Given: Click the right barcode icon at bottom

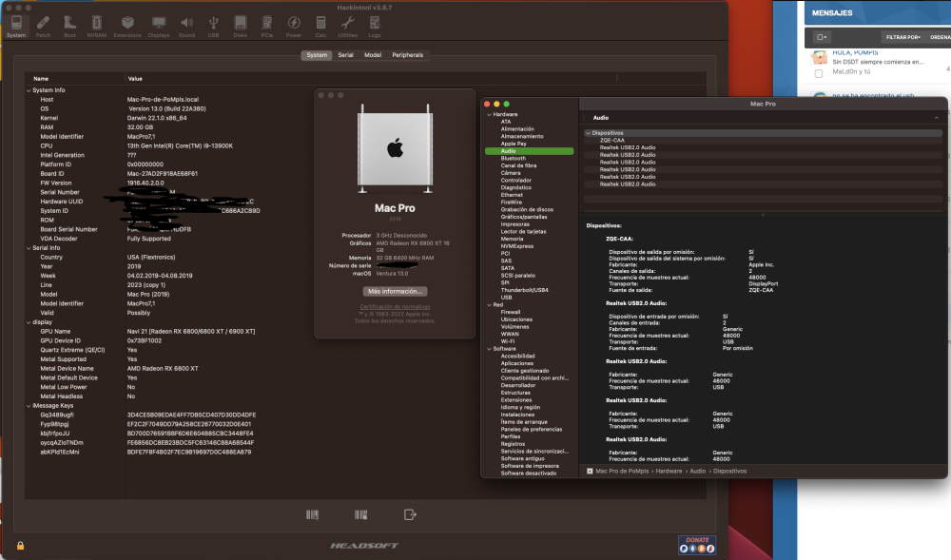Looking at the screenshot, I should pos(360,514).
